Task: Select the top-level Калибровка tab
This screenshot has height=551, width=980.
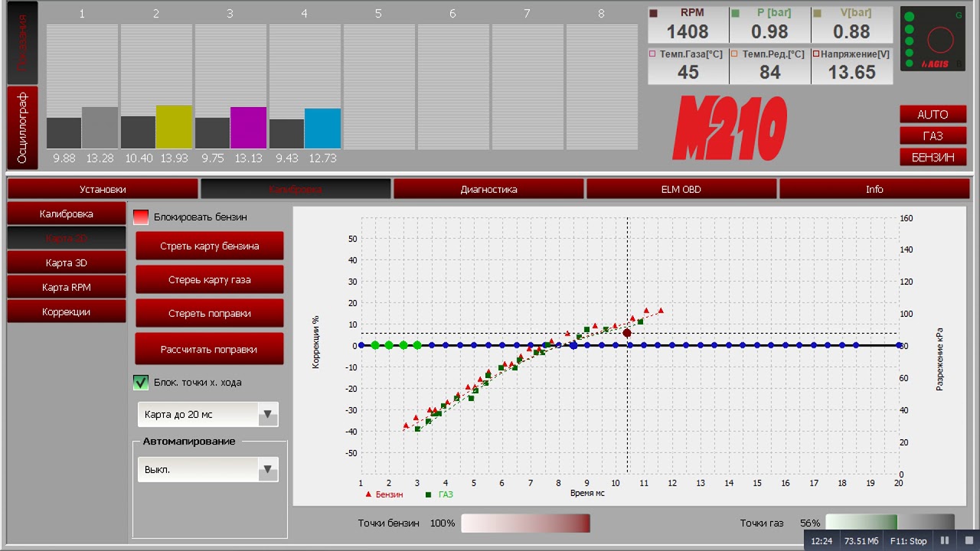Action: tap(296, 189)
